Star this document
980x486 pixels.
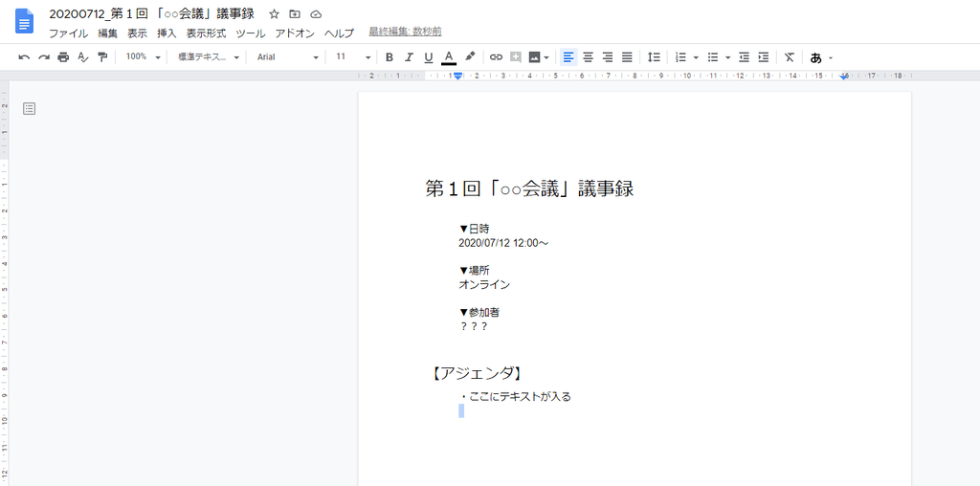tap(275, 14)
